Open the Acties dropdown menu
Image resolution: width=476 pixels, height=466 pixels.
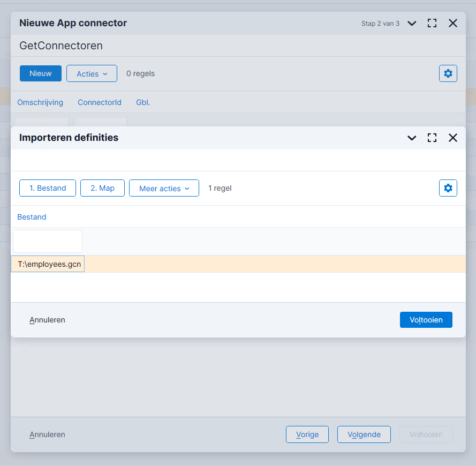pyautogui.click(x=92, y=73)
